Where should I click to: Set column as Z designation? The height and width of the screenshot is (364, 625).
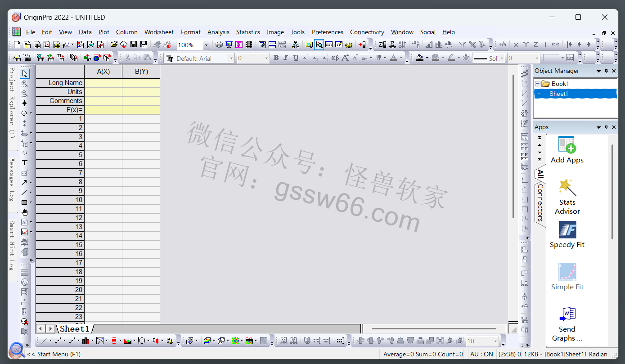(536, 45)
